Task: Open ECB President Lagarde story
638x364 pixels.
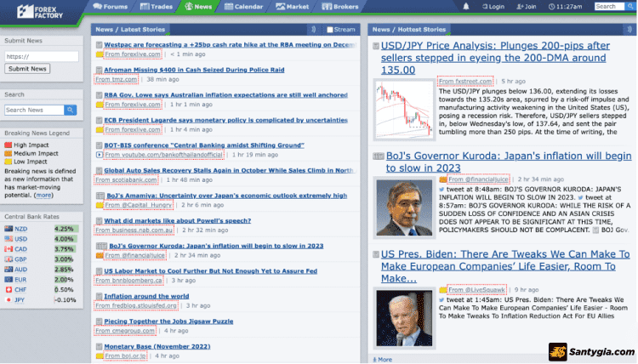Action: 225,121
